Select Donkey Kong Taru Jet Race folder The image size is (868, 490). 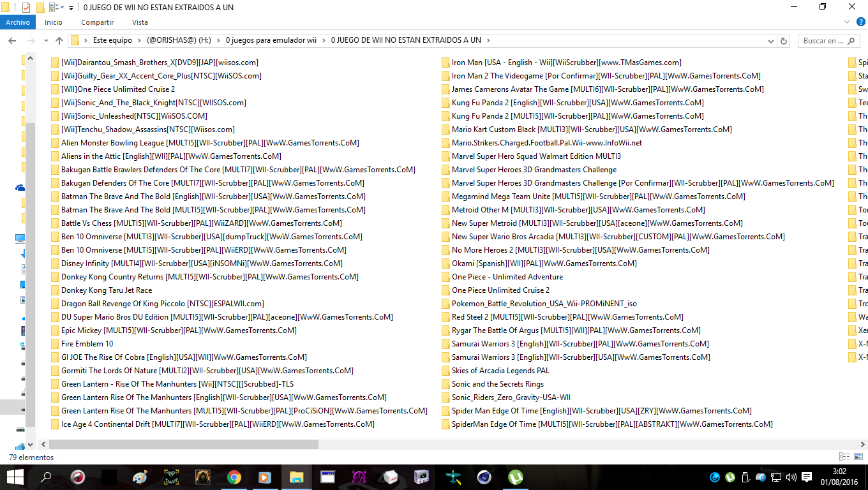(x=101, y=290)
